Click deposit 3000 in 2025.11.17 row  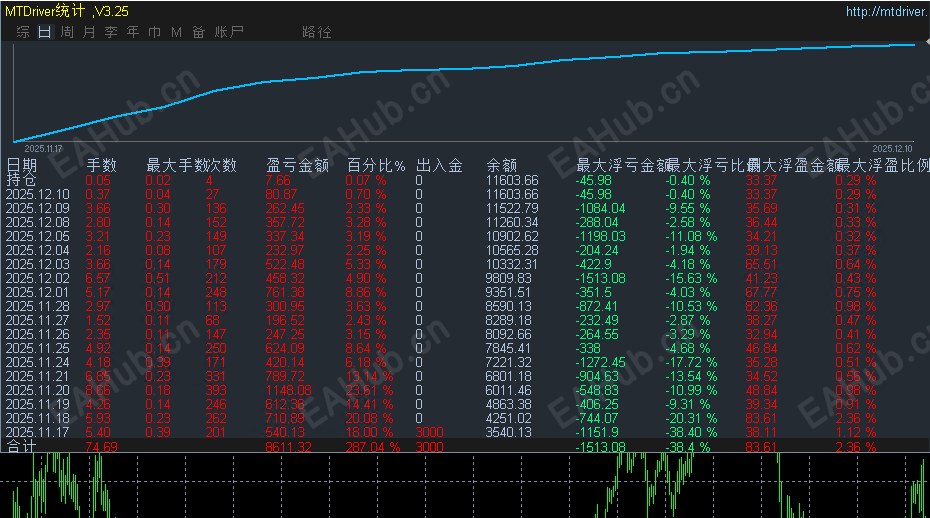pos(429,433)
